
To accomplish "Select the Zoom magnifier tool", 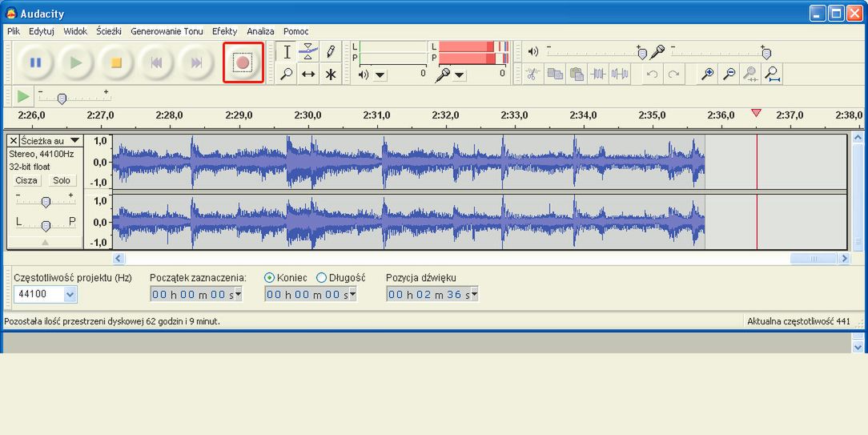I will tap(287, 74).
